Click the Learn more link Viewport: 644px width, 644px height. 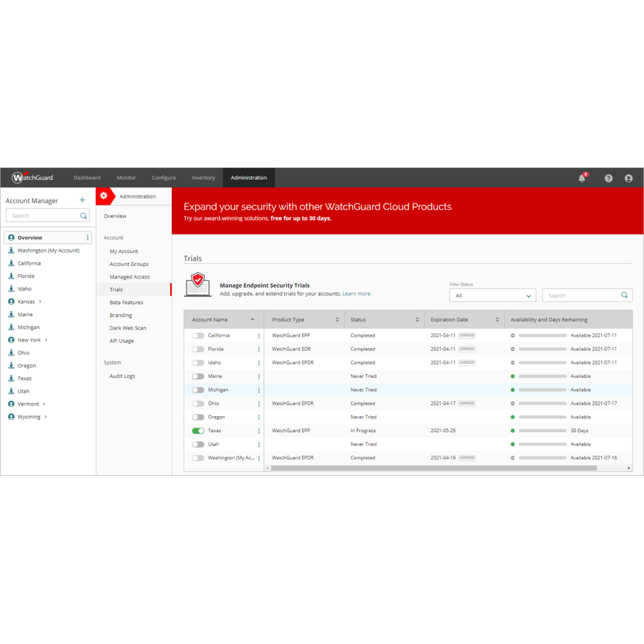356,294
